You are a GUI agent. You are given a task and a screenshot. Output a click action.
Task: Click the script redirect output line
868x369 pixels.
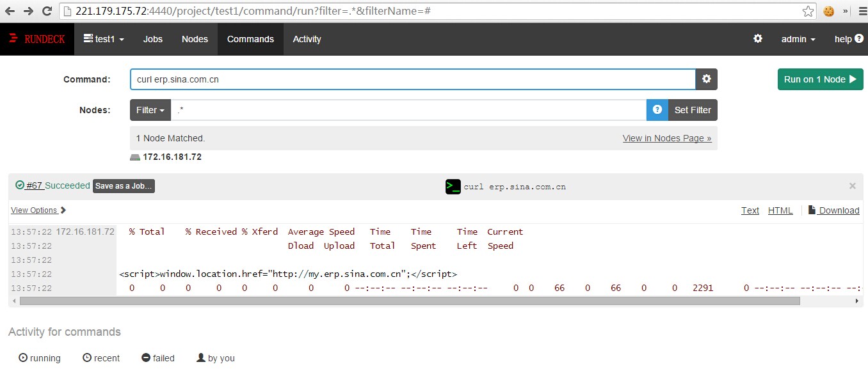tap(288, 274)
